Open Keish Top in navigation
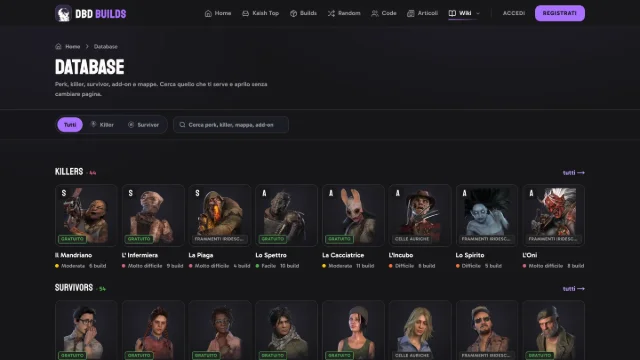 pyautogui.click(x=260, y=13)
